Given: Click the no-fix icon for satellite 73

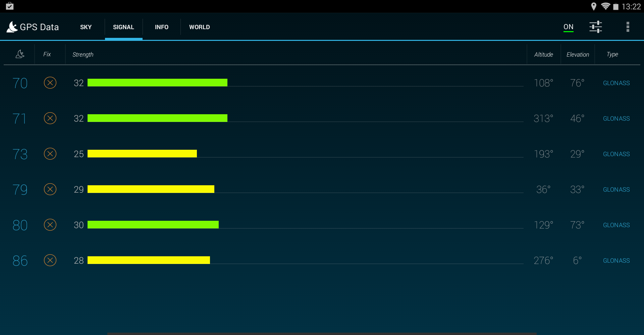Looking at the screenshot, I should point(50,154).
